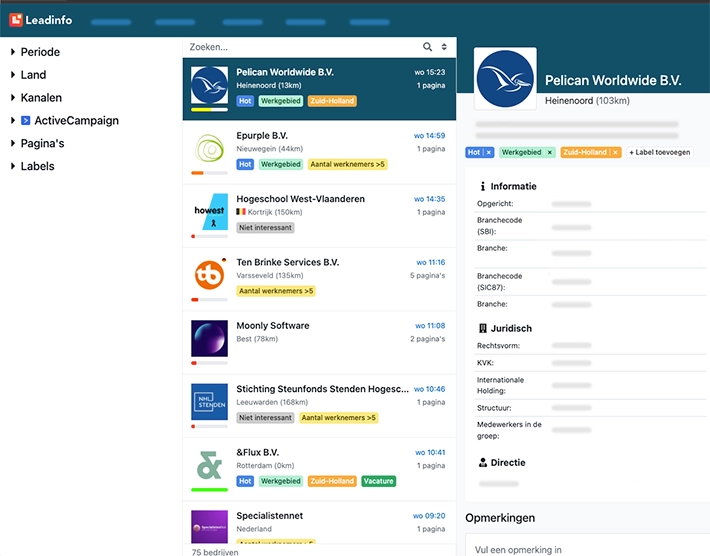Click Zuid-Holland label on &Flux row
Image resolution: width=710 pixels, height=556 pixels.
click(332, 481)
